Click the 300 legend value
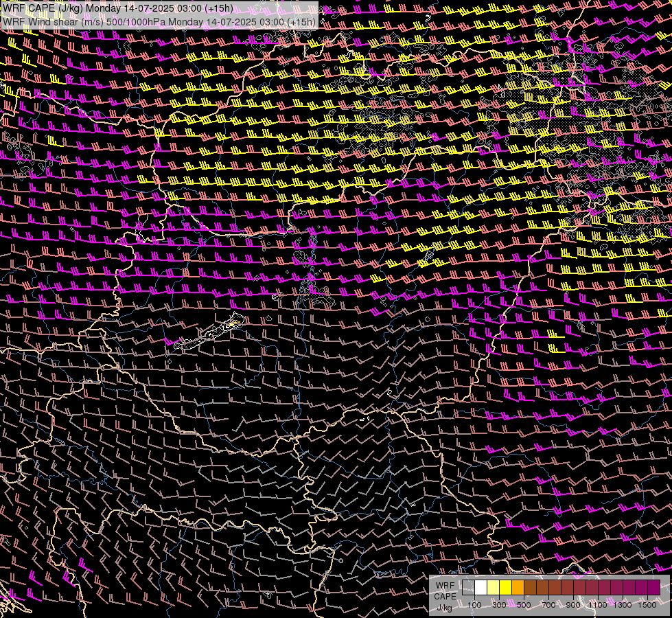This screenshot has width=672, height=618. point(499,605)
